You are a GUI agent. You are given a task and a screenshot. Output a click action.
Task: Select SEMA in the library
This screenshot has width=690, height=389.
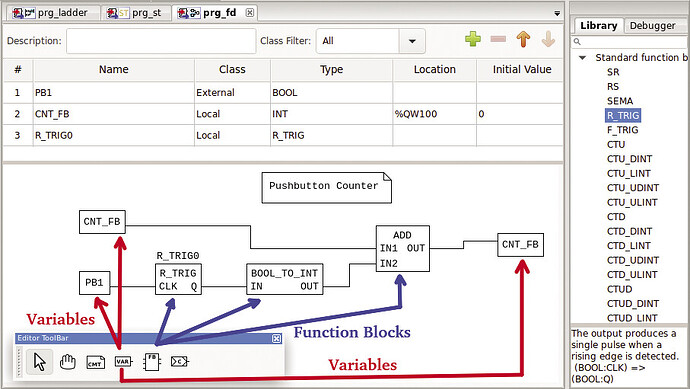[x=620, y=101]
